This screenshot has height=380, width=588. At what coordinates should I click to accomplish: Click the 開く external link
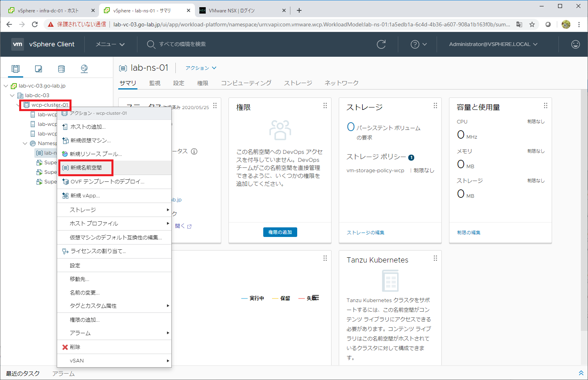pyautogui.click(x=183, y=226)
